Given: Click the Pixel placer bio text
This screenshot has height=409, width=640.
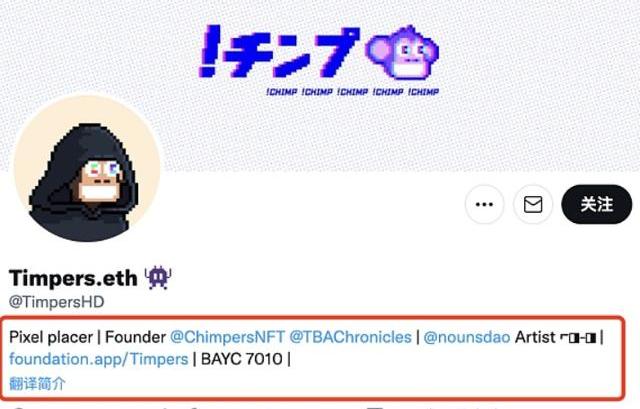Looking at the screenshot, I should [x=51, y=338].
